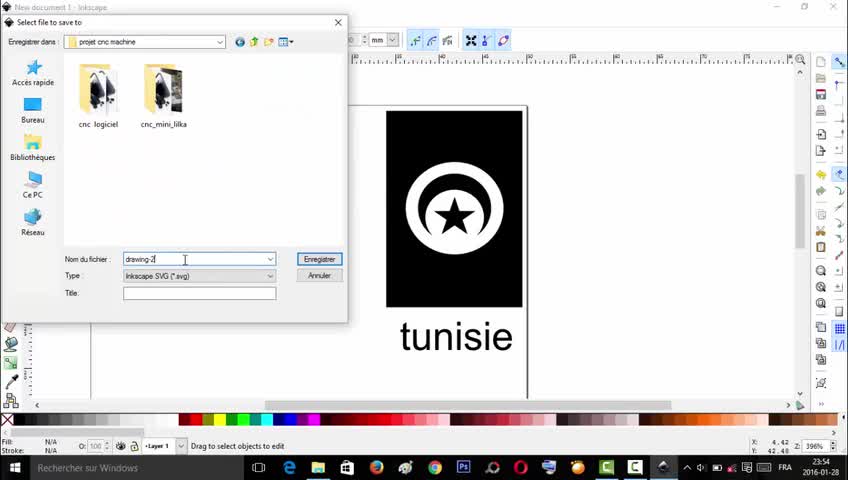This screenshot has width=848, height=480.
Task: Close the Select file to save dialog
Action: (338, 22)
